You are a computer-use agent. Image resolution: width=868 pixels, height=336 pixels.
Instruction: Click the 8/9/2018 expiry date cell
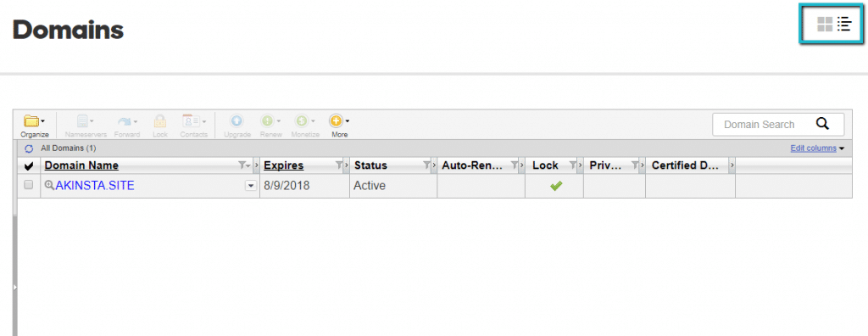[304, 186]
